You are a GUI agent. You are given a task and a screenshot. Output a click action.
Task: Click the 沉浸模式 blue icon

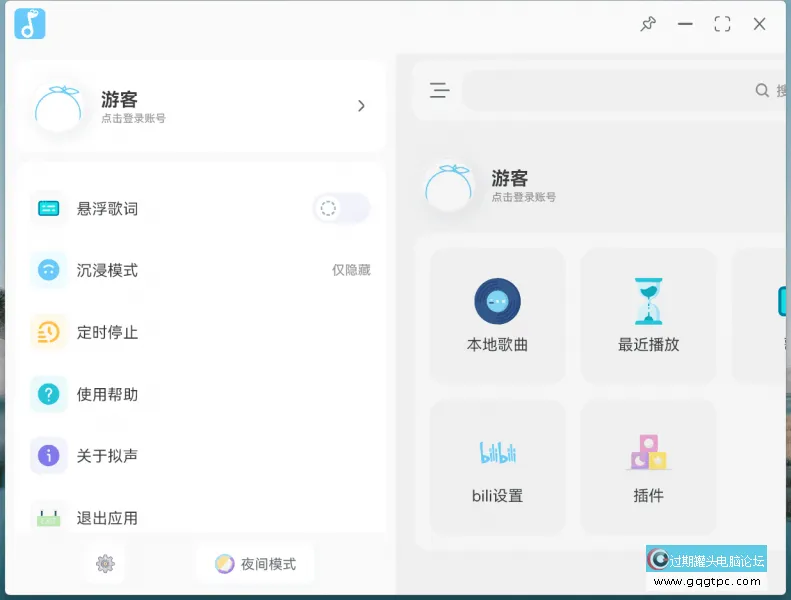[x=48, y=270]
